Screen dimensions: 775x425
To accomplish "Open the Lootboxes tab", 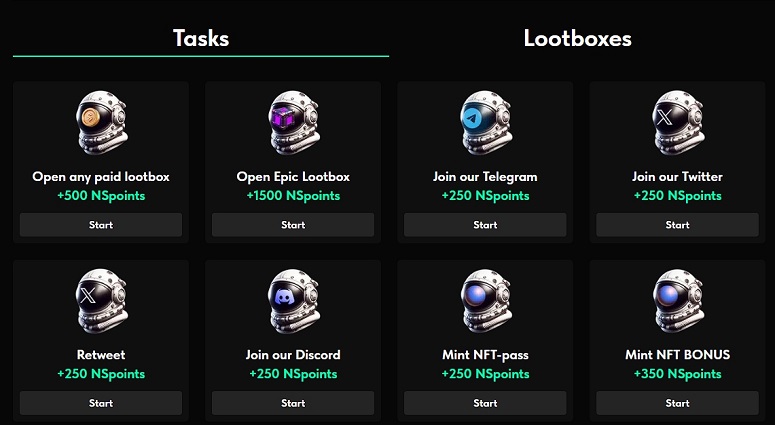I will point(578,39).
